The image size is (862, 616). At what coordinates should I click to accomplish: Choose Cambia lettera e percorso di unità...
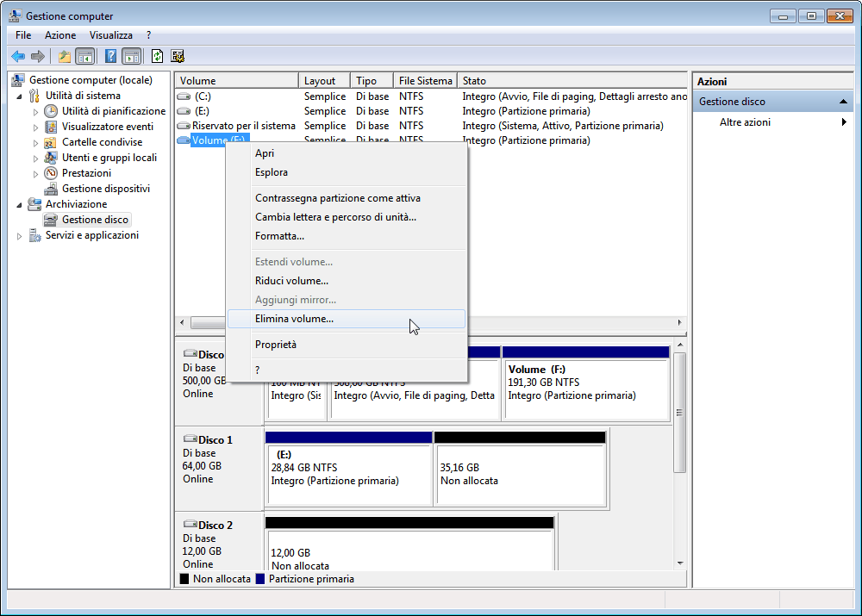click(x=347, y=217)
